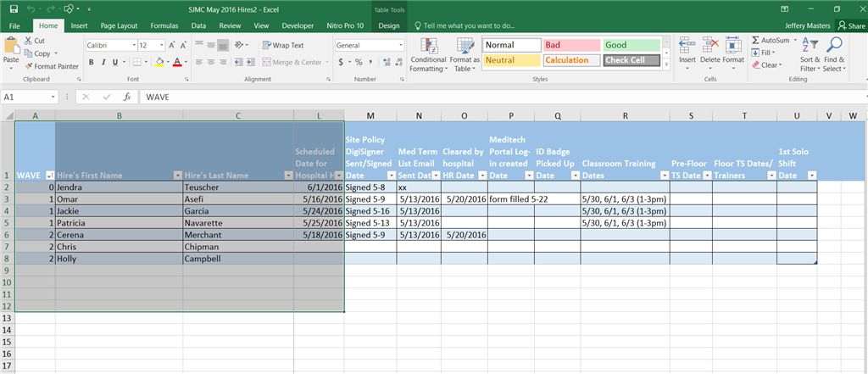
Task: Open Format as Table
Action: [x=465, y=55]
